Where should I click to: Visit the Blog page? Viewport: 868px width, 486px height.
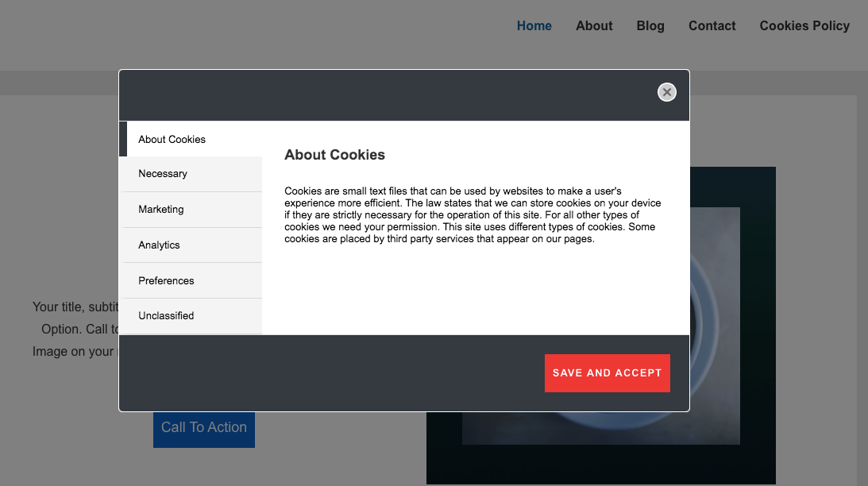pos(650,26)
